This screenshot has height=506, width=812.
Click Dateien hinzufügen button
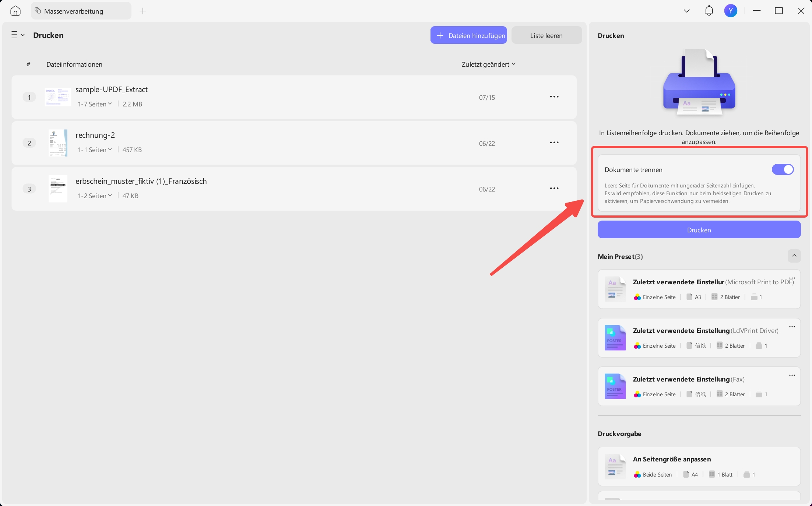[469, 35]
